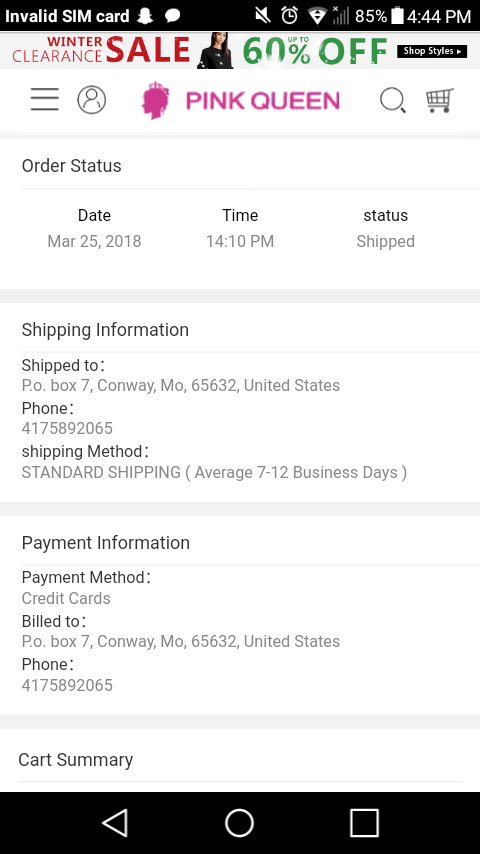Screen dimensions: 480x854
Task: Open the shopping cart icon
Action: (440, 100)
